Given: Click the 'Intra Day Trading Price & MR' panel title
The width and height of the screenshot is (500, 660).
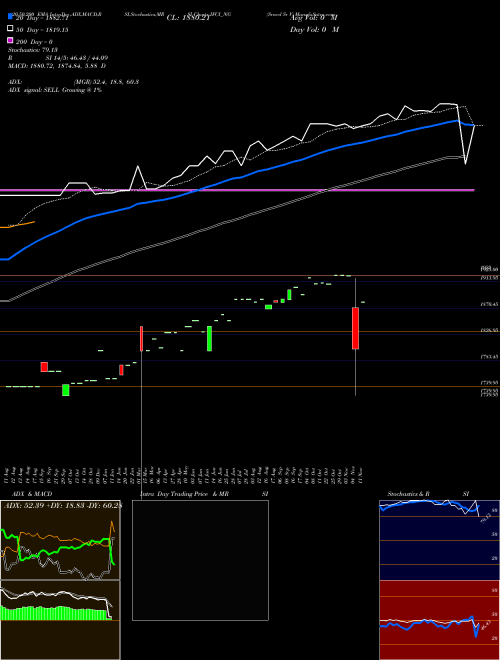Looking at the screenshot, I should tap(184, 494).
